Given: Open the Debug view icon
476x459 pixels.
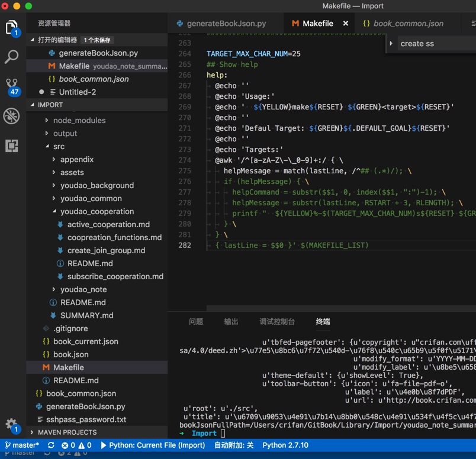Looking at the screenshot, I should (x=12, y=116).
